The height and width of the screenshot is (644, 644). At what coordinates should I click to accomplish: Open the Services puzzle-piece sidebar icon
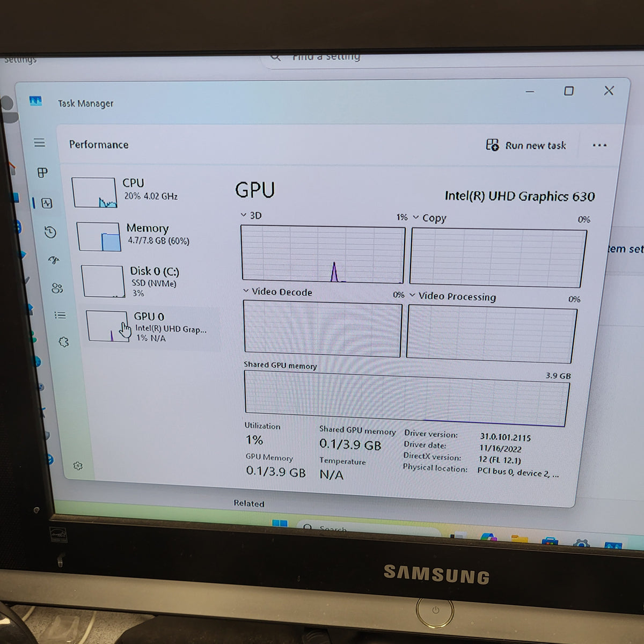tap(64, 342)
